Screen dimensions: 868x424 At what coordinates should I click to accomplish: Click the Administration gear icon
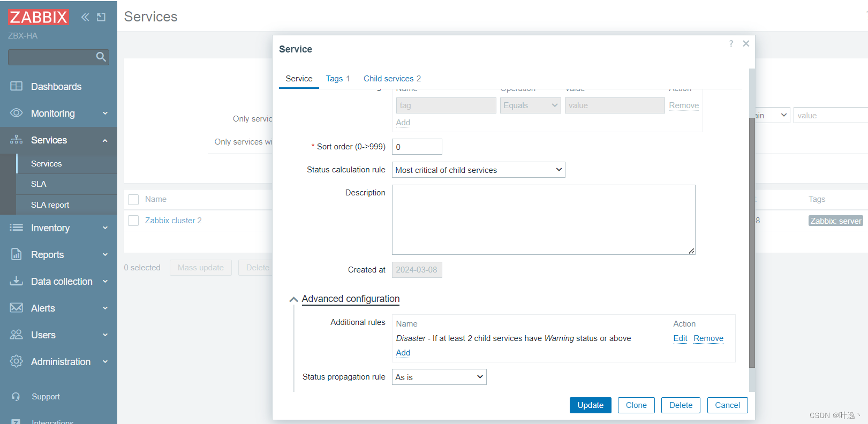(17, 361)
